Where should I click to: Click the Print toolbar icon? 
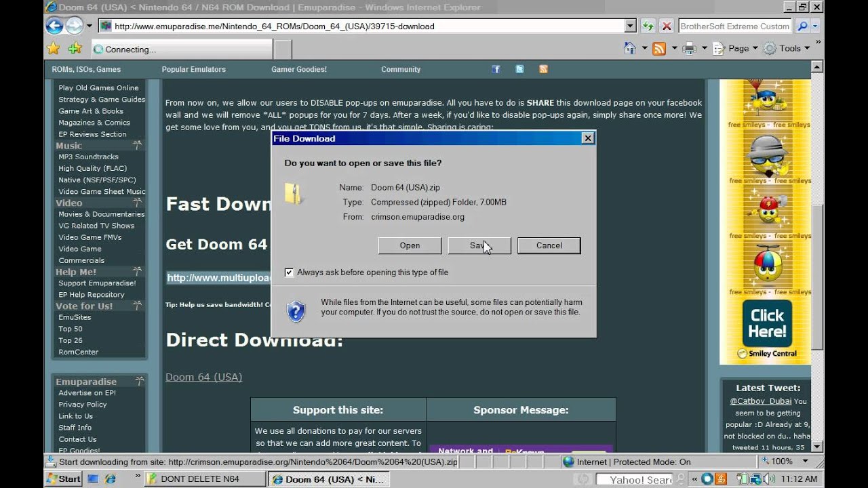[690, 48]
